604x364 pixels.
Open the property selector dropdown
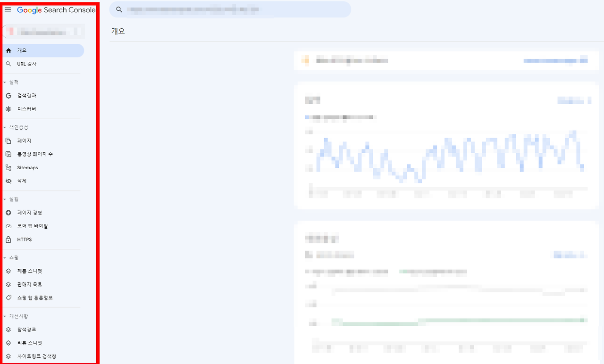44,32
